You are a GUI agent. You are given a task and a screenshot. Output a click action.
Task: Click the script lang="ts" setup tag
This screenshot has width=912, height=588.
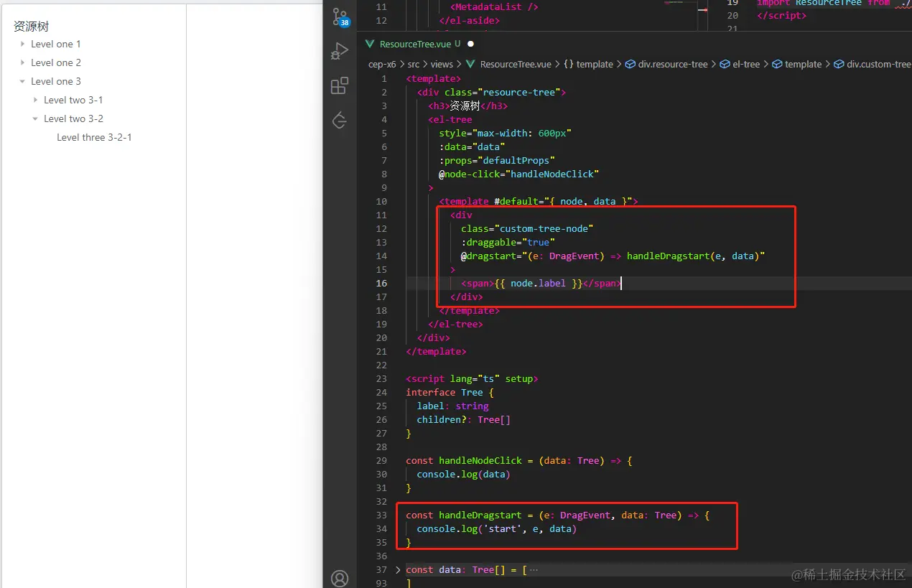pos(472,378)
